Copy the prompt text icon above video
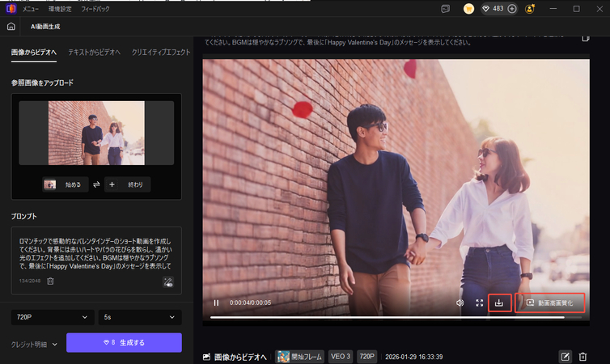 pos(586,38)
